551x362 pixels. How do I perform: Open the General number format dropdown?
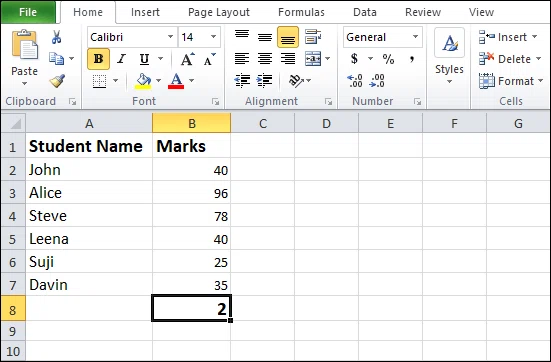click(x=415, y=37)
